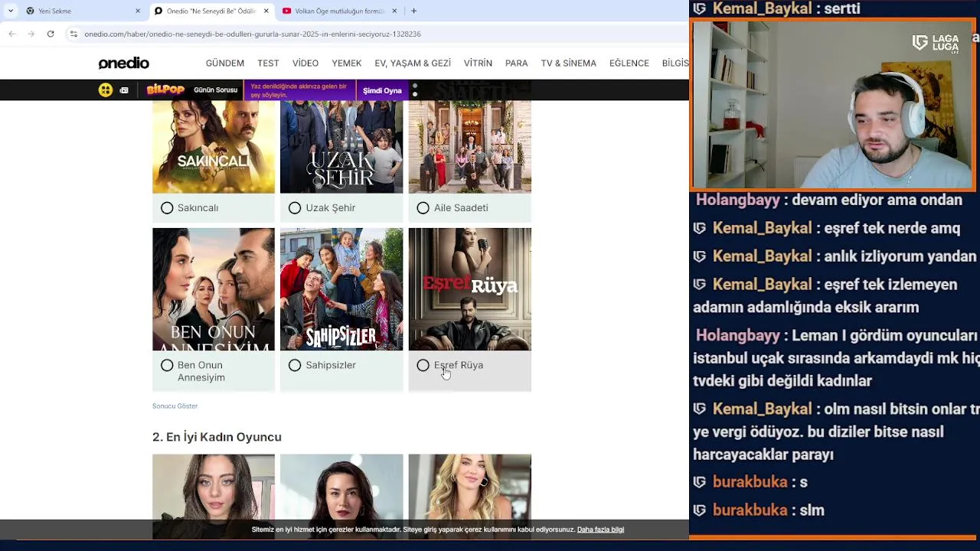Open a new browser tab with plus

[x=413, y=11]
